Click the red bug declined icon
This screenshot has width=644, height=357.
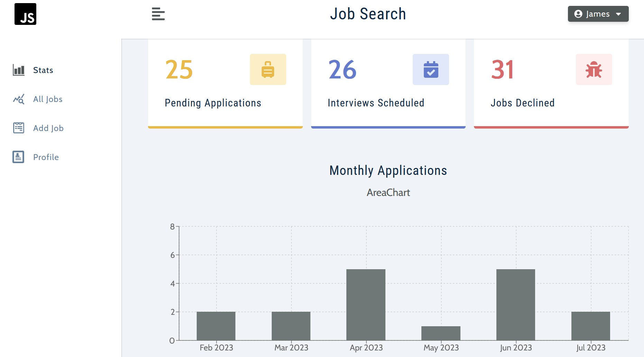(594, 69)
